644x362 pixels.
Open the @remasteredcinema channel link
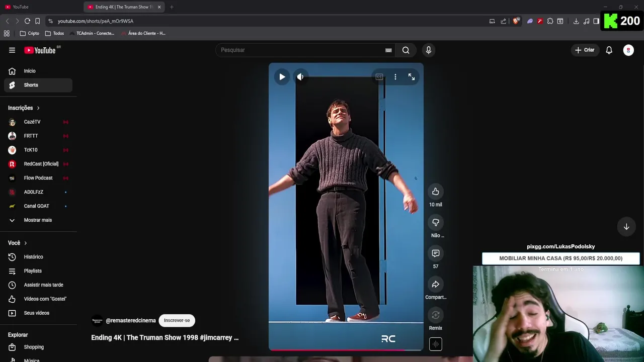click(131, 320)
